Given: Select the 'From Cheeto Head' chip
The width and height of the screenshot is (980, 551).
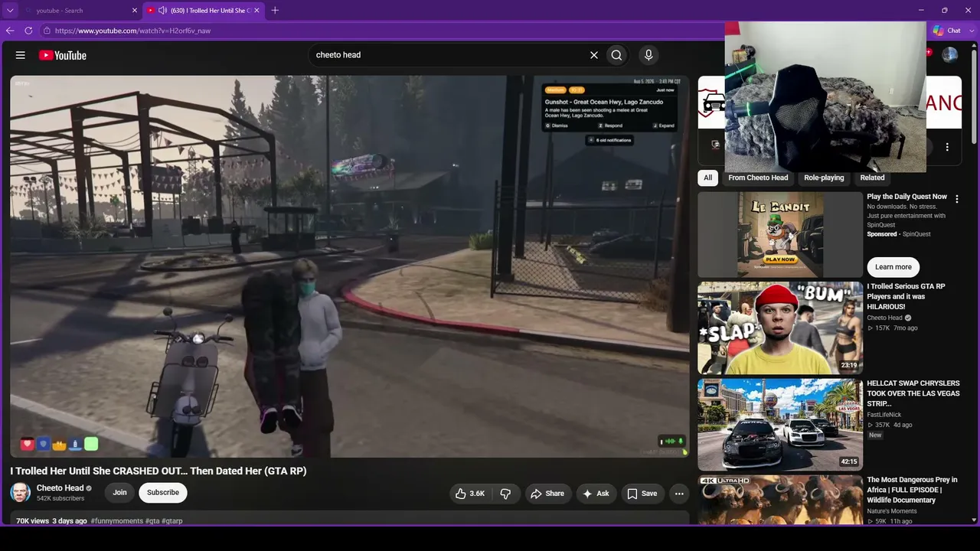Looking at the screenshot, I should pyautogui.click(x=758, y=178).
